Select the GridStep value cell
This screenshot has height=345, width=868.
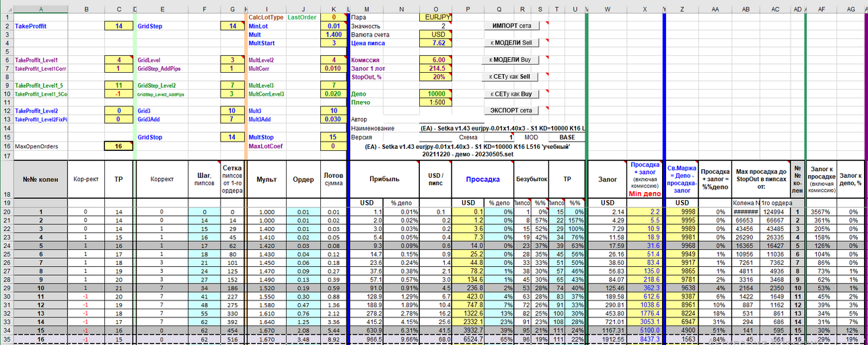[233, 26]
